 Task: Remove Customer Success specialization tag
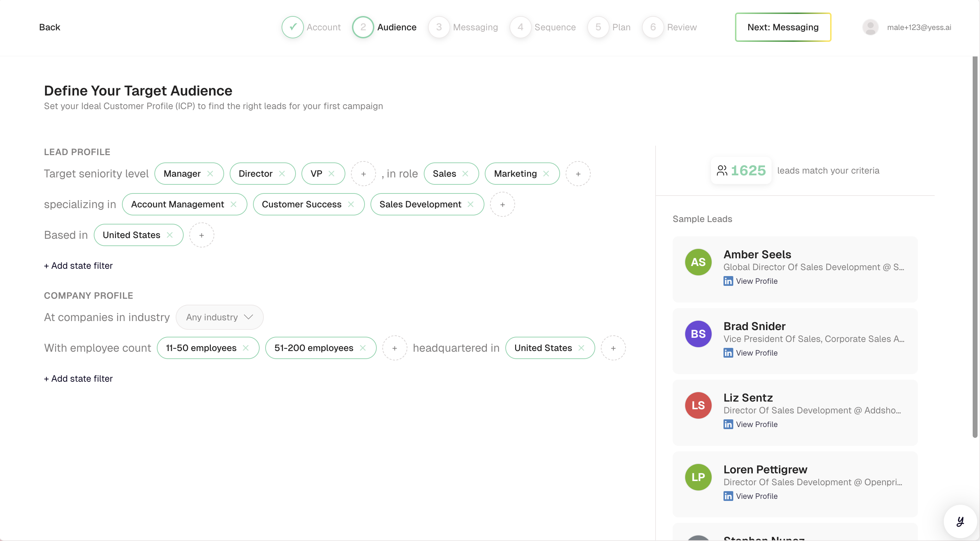click(x=351, y=204)
